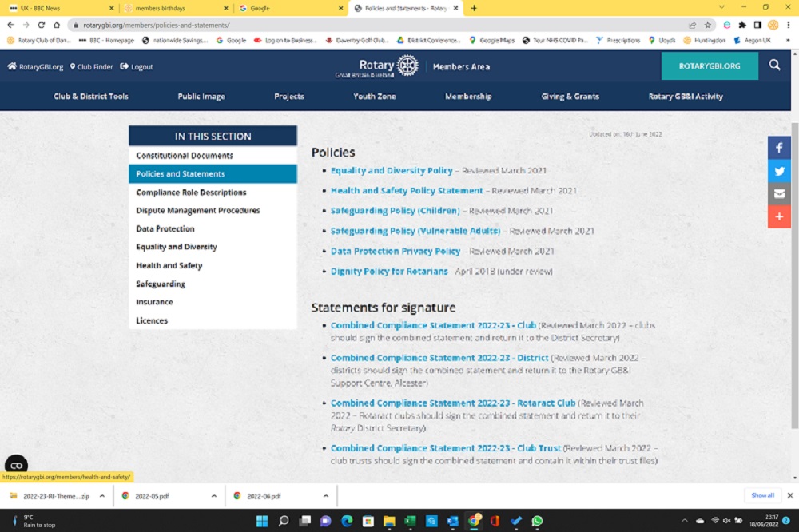799x532 pixels.
Task: Open Safeguarding Policy (Vulnerable Adults) link
Action: [x=415, y=231]
